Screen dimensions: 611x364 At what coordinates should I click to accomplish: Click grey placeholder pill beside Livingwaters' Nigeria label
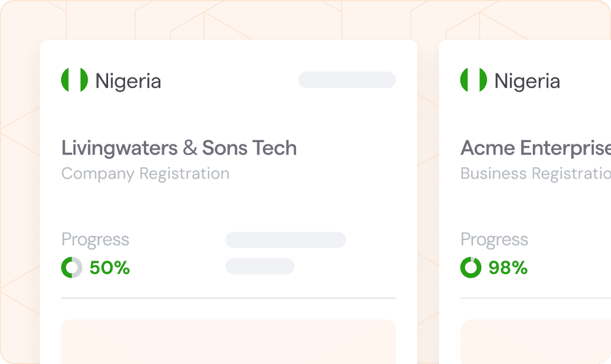point(347,80)
